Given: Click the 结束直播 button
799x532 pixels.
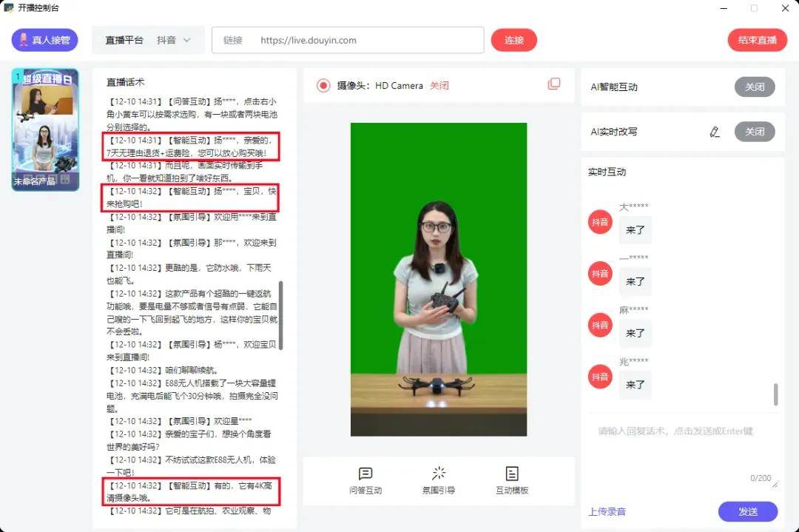Looking at the screenshot, I should click(758, 40).
